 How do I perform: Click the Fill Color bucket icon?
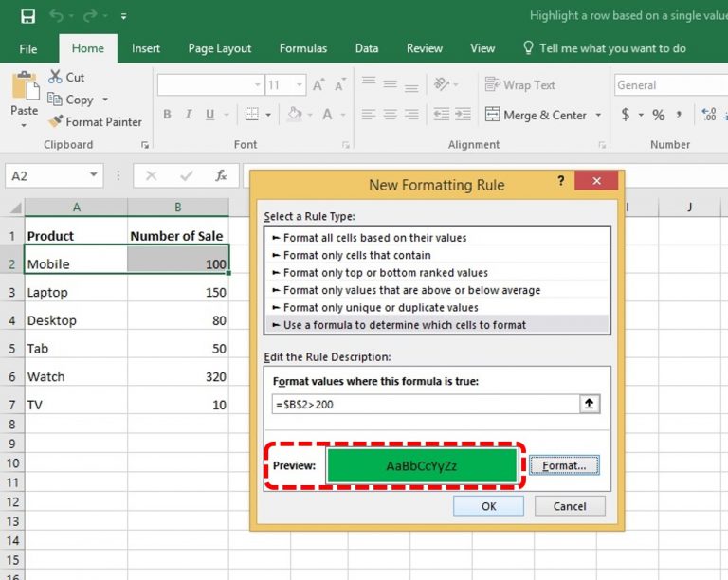295,114
